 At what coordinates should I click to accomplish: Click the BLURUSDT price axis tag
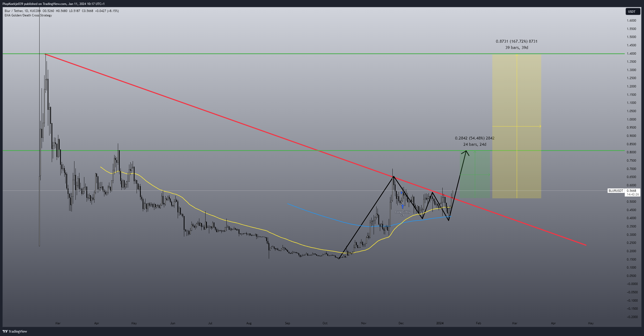616,191
